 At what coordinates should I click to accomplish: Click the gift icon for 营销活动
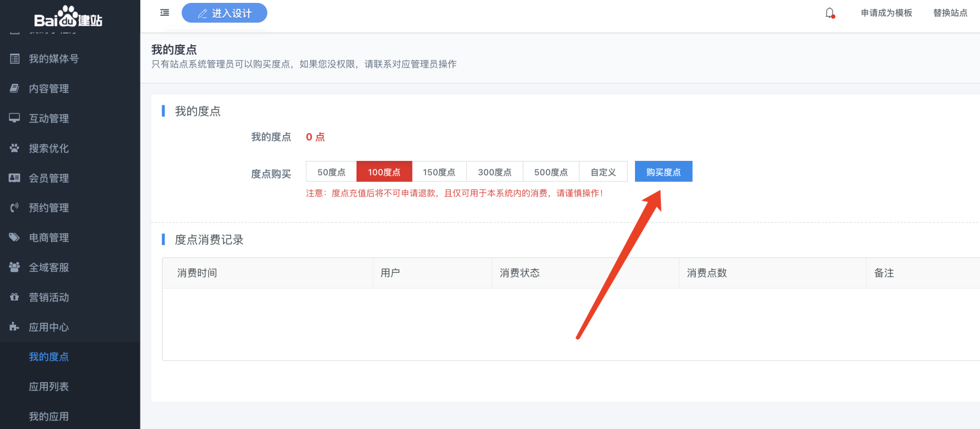coord(15,297)
